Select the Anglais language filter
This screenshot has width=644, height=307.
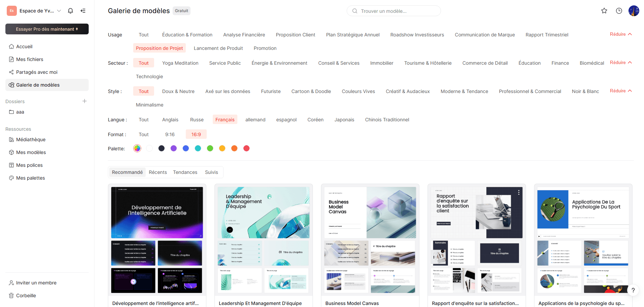coord(170,120)
